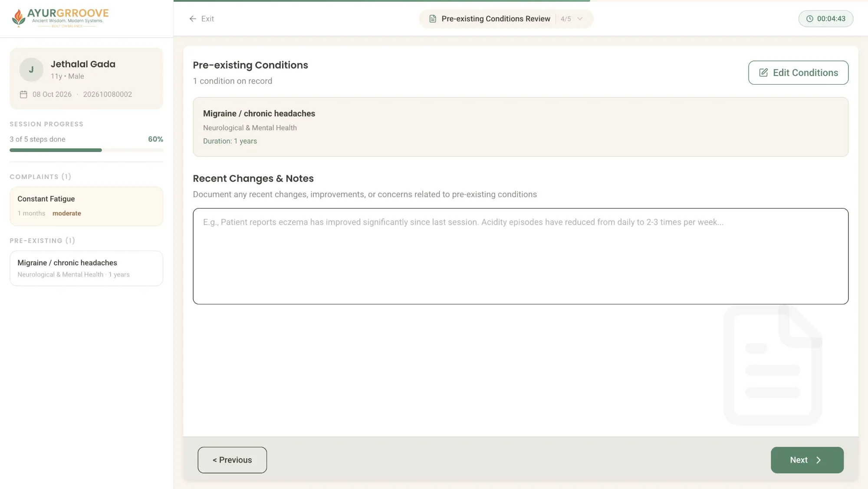
Task: Click the calendar icon beside 08 Oct 2026
Action: point(23,94)
